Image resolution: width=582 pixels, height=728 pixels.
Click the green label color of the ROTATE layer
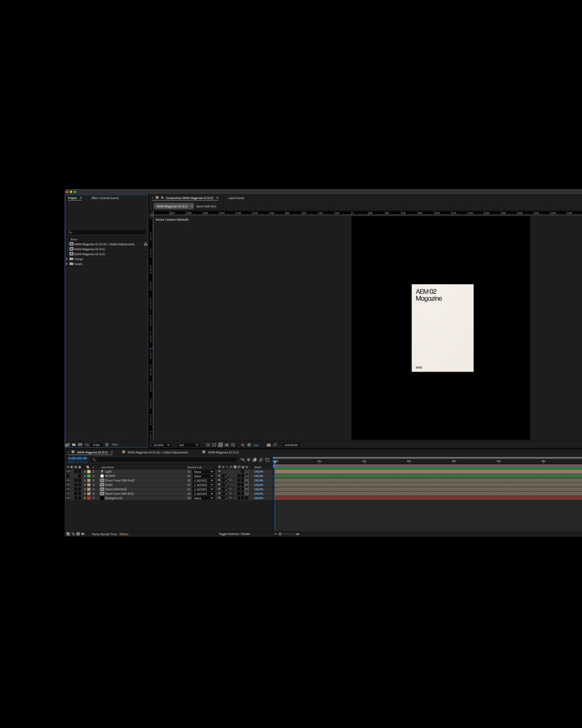(x=89, y=476)
